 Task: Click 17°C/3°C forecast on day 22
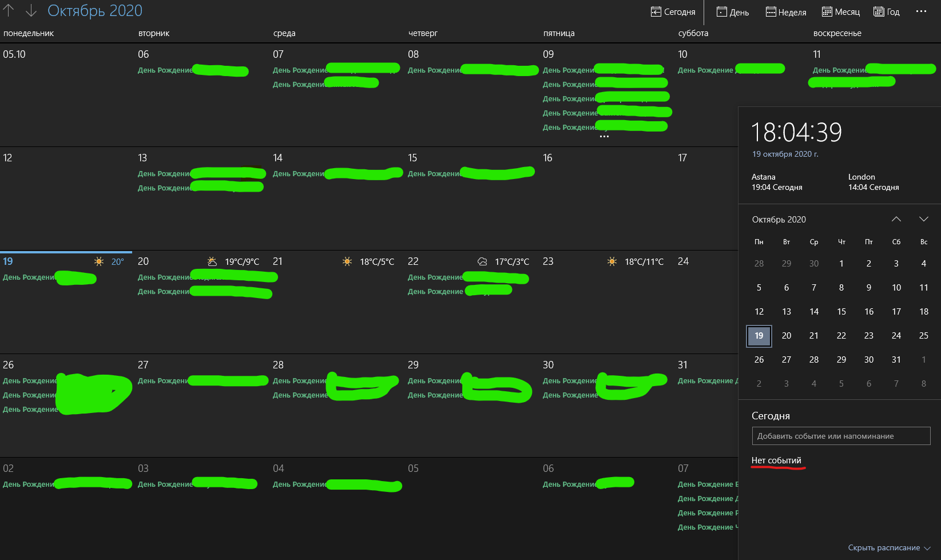tap(512, 262)
